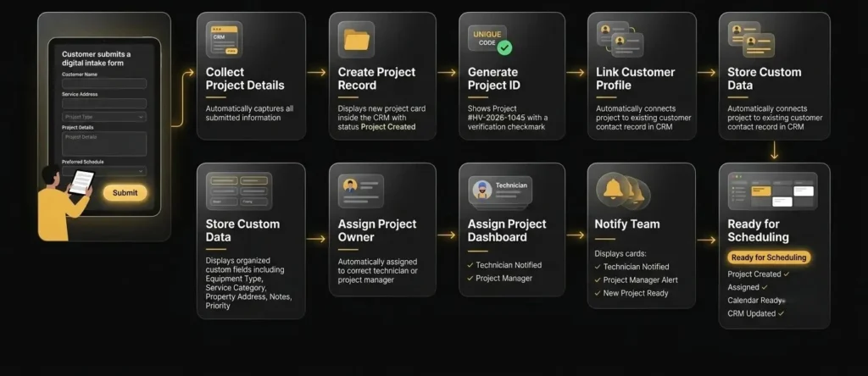This screenshot has width=868, height=376.
Task: Click the person holding a tablet illustration
Action: [x=64, y=202]
